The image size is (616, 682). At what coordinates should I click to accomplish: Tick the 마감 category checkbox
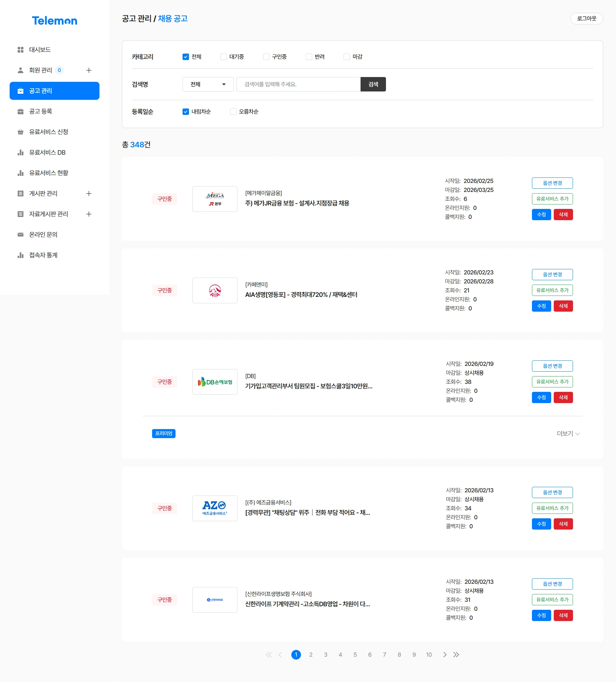(346, 57)
